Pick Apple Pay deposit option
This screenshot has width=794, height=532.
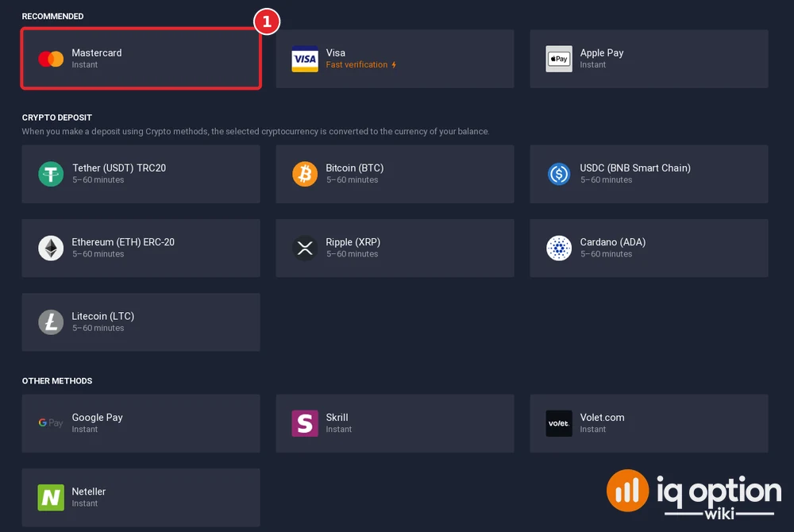649,59
